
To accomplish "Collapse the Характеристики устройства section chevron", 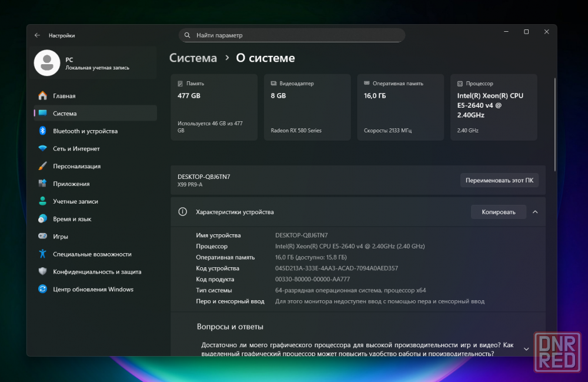I will tap(535, 212).
